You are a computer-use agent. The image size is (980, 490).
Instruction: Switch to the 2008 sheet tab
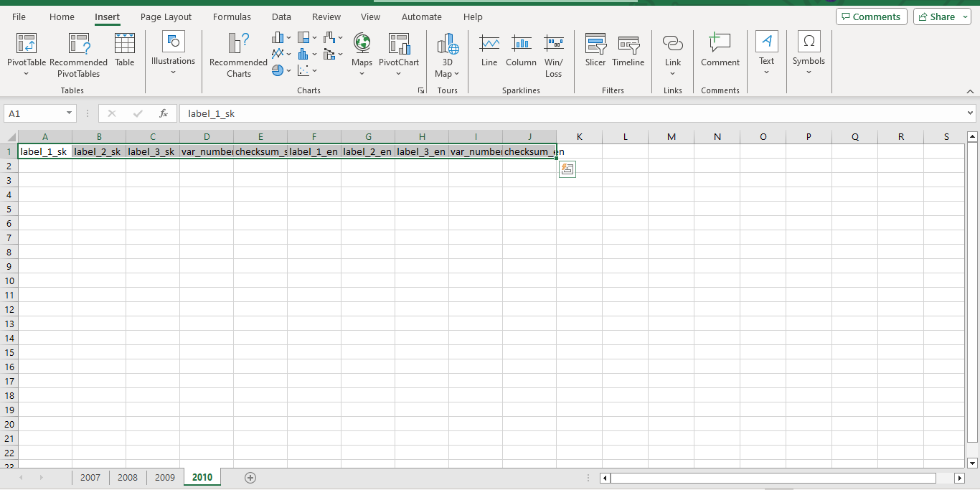128,477
